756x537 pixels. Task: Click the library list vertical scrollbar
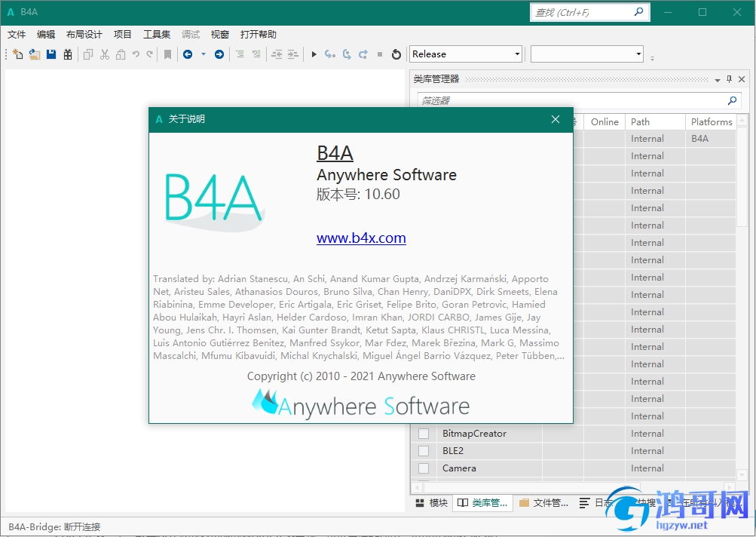pos(742,176)
